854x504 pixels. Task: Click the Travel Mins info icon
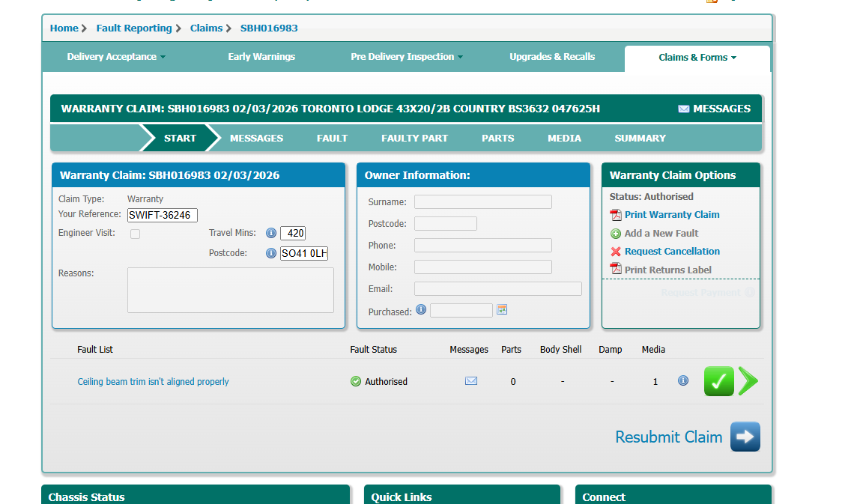pos(270,233)
